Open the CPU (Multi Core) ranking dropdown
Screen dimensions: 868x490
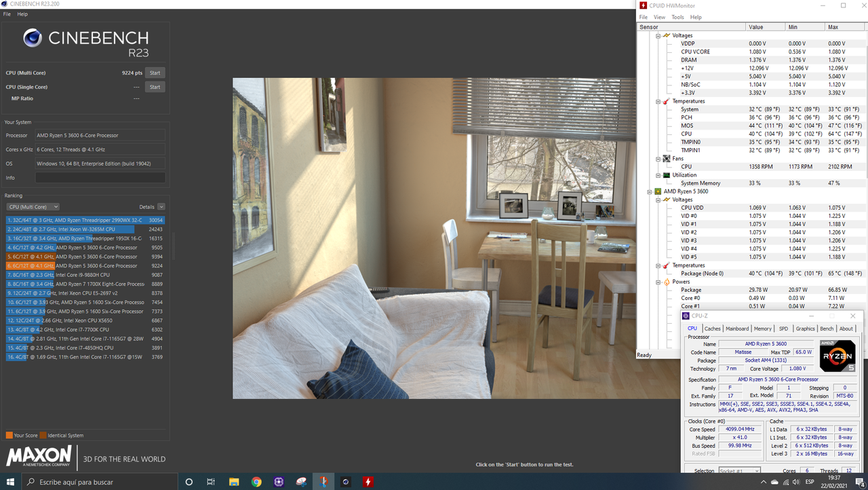point(33,207)
